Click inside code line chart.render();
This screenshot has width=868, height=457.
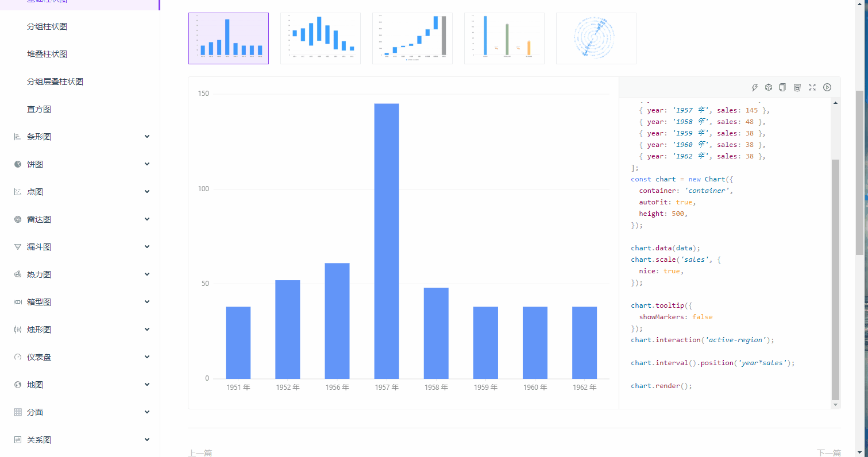point(661,386)
